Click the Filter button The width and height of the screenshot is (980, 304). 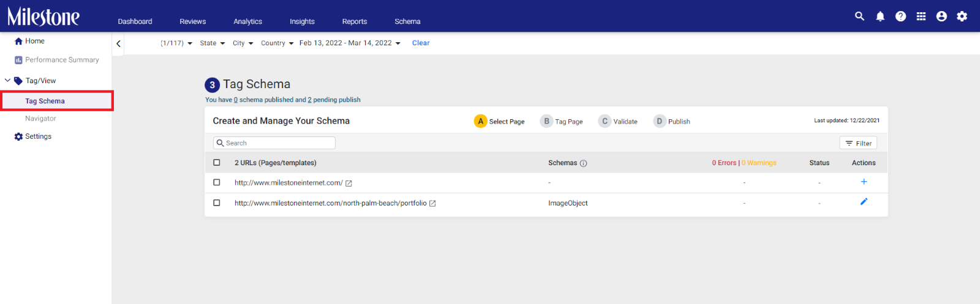pyautogui.click(x=858, y=143)
